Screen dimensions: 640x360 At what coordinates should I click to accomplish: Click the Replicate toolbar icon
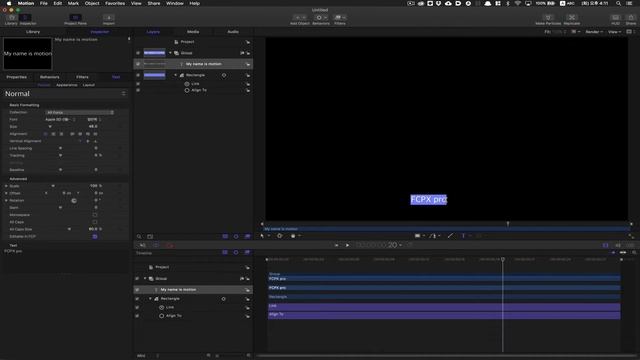click(571, 19)
